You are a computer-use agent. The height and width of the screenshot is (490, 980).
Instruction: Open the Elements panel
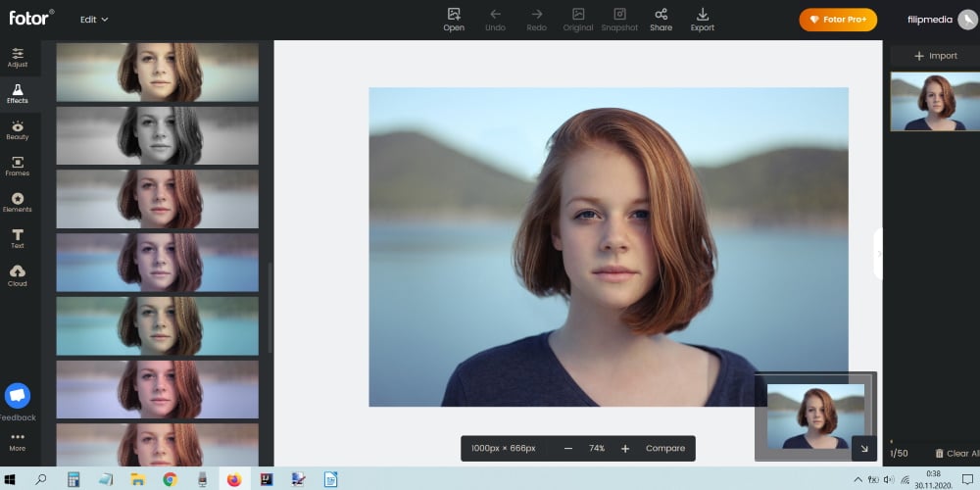pos(18,203)
